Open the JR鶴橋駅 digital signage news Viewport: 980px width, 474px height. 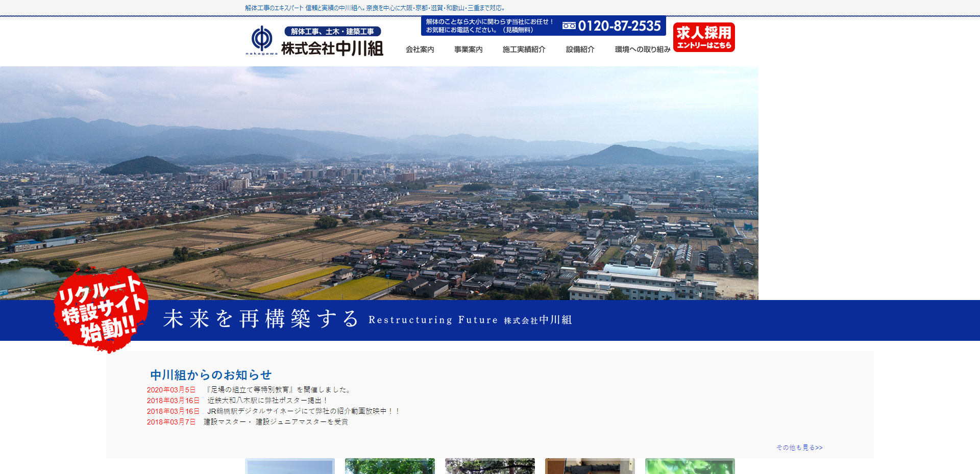click(x=303, y=411)
